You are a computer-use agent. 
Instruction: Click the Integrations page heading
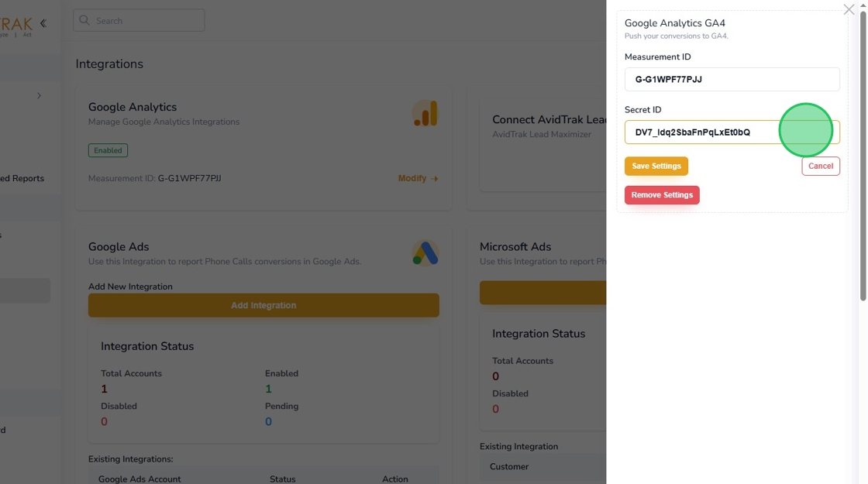pos(109,64)
